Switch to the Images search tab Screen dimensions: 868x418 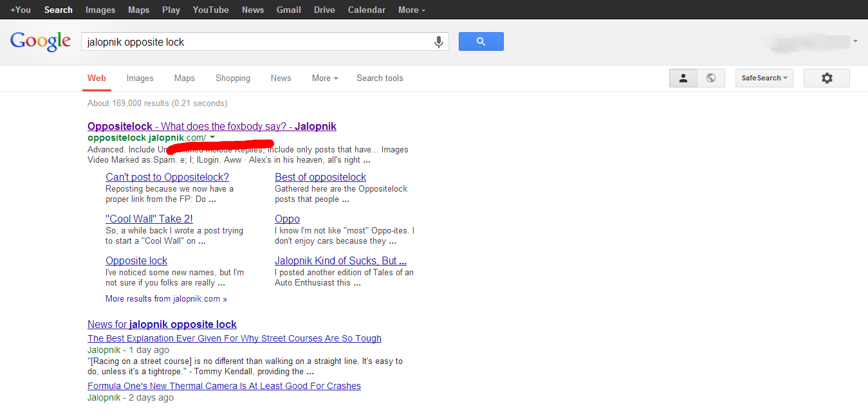[140, 78]
